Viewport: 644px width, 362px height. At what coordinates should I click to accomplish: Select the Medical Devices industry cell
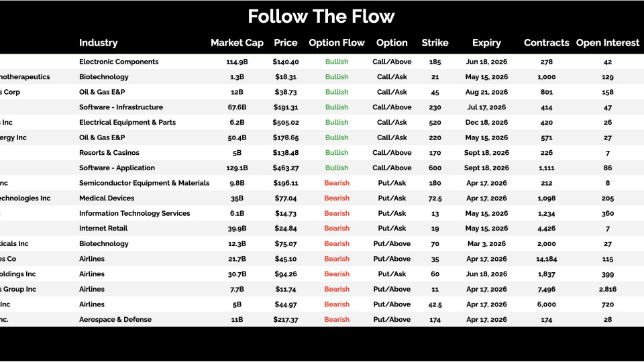click(x=107, y=198)
